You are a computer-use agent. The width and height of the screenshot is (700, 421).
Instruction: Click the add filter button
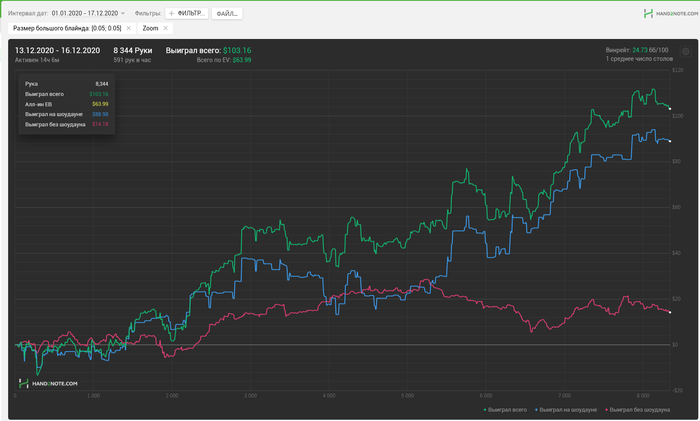click(187, 13)
